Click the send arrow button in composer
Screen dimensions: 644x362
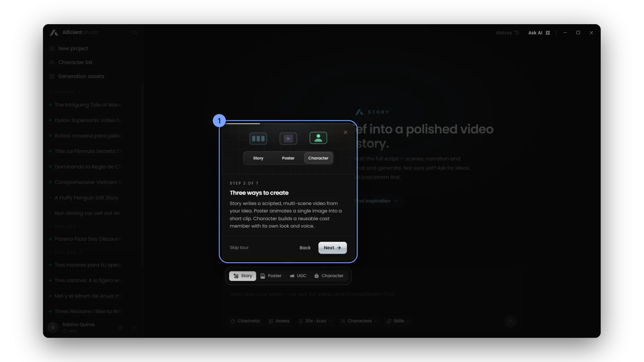pyautogui.click(x=511, y=321)
